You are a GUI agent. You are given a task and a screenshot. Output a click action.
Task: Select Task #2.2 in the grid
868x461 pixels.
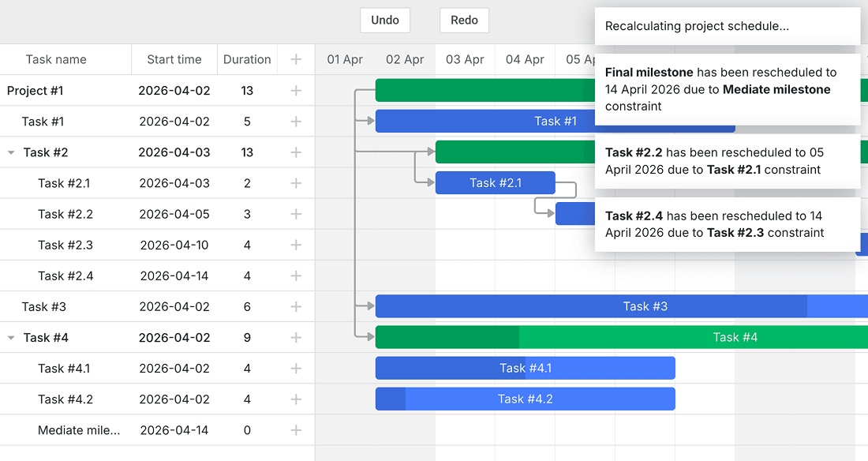pyautogui.click(x=65, y=214)
